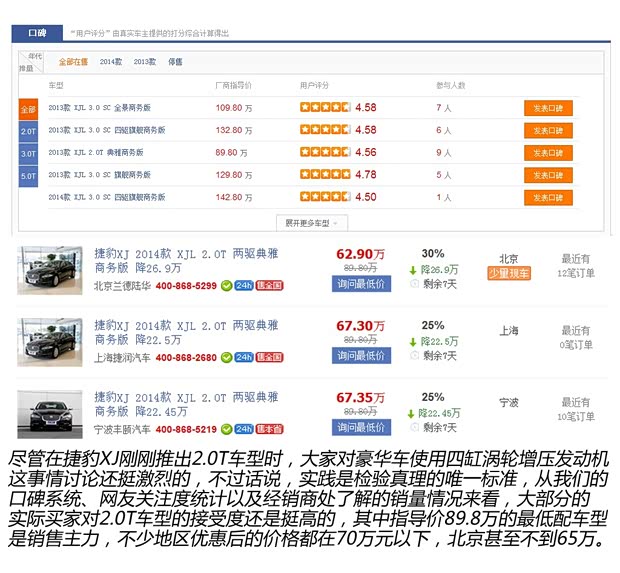The width and height of the screenshot is (620, 573).
Task: Click 发表口碑 for 129.80万 旗舰商务版 row
Action: [548, 175]
